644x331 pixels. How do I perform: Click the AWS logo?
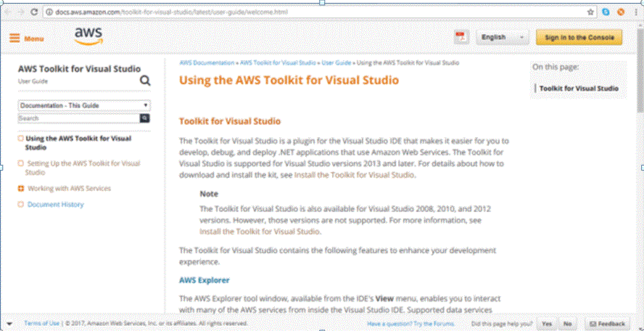click(x=88, y=36)
